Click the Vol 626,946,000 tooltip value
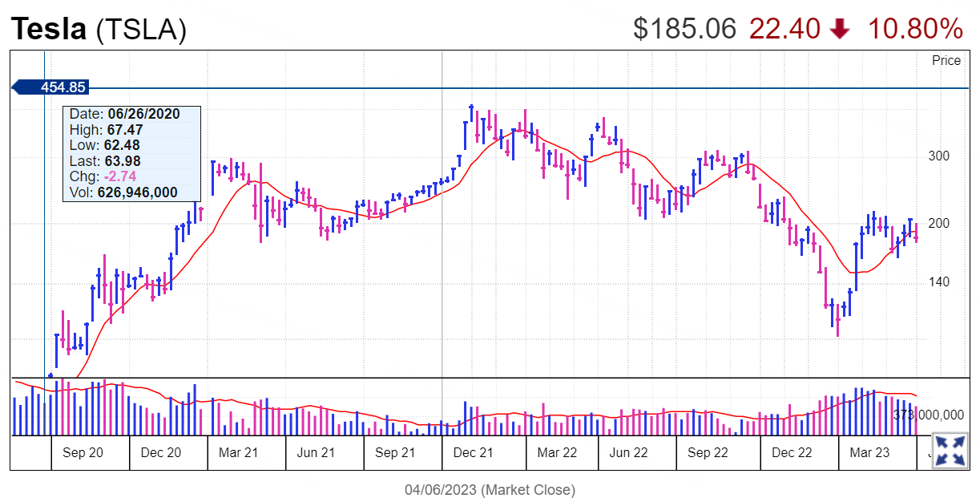Image resolution: width=980 pixels, height=498 pixels. 137,192
